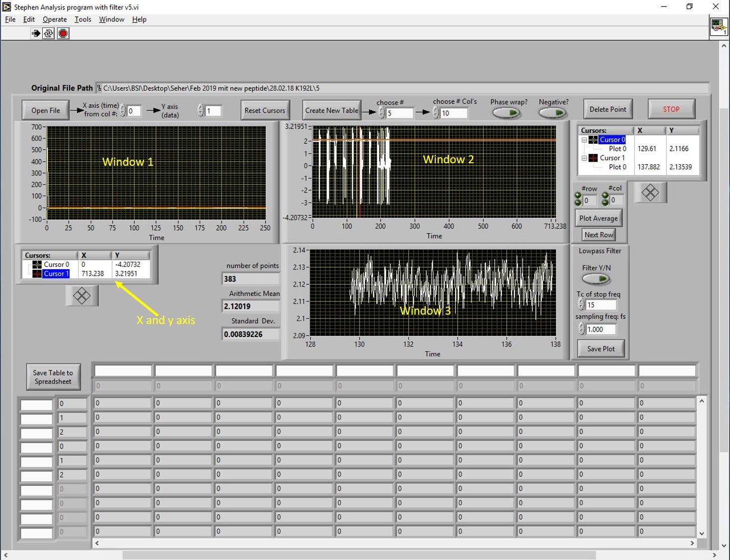Image resolution: width=730 pixels, height=560 pixels.
Task: Click the Save Table to Spreadsheet button
Action: coord(53,377)
